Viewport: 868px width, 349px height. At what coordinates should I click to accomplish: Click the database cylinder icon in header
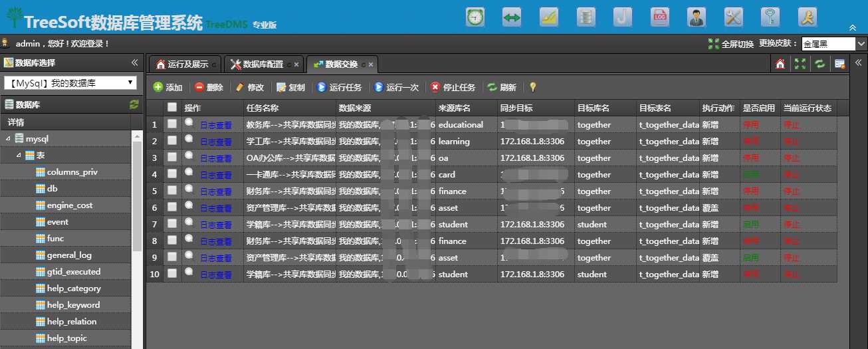[586, 17]
